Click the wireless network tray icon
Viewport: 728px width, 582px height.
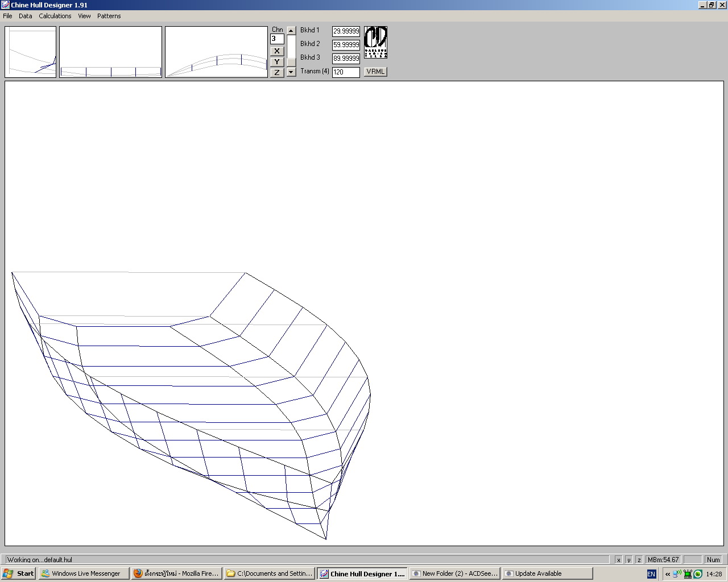677,573
